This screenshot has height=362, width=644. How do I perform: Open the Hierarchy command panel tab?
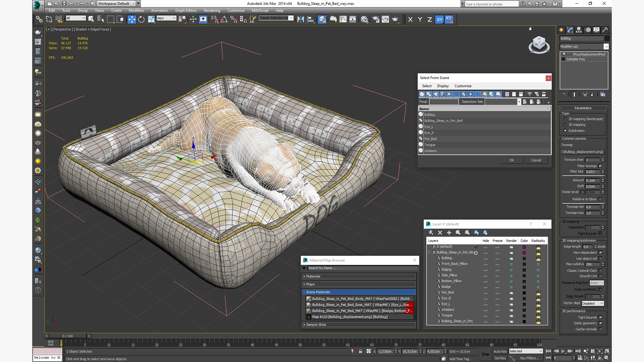579,30
